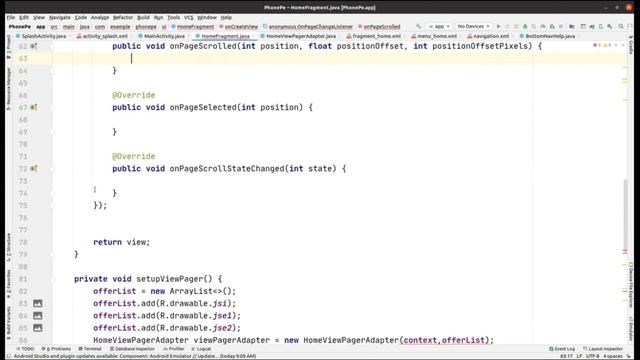Open the Terminal tool window
This screenshot has width=640, height=360.
point(90,349)
